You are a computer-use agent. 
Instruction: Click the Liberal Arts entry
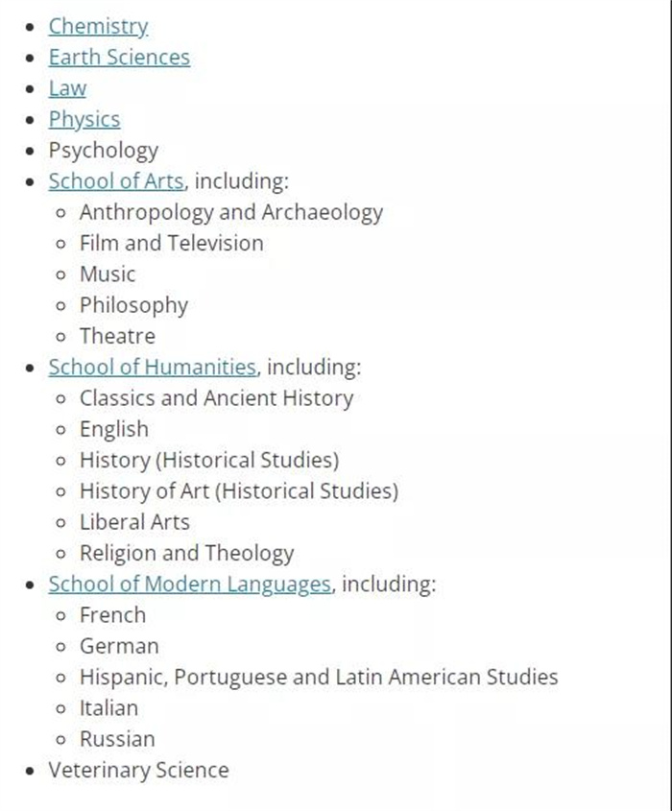tap(134, 522)
